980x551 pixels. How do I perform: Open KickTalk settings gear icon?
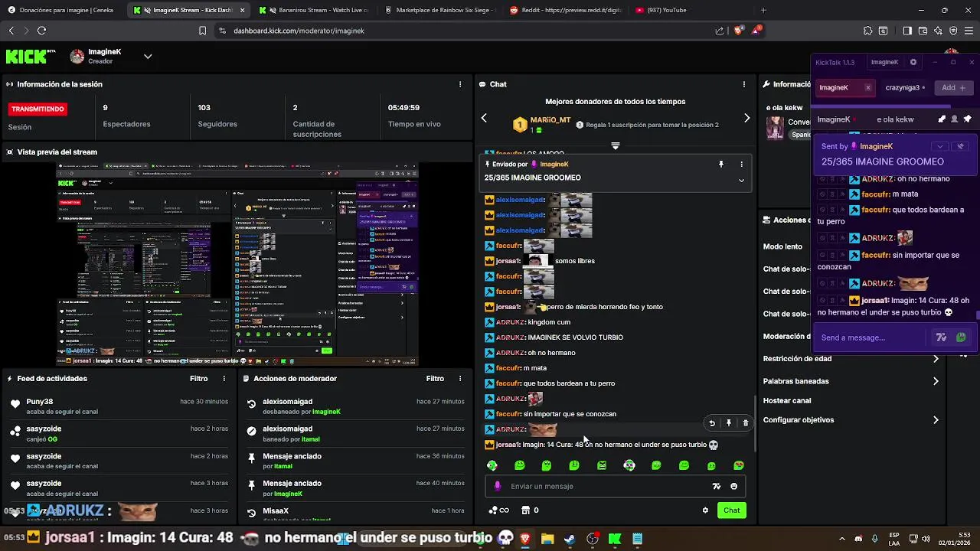tap(913, 62)
